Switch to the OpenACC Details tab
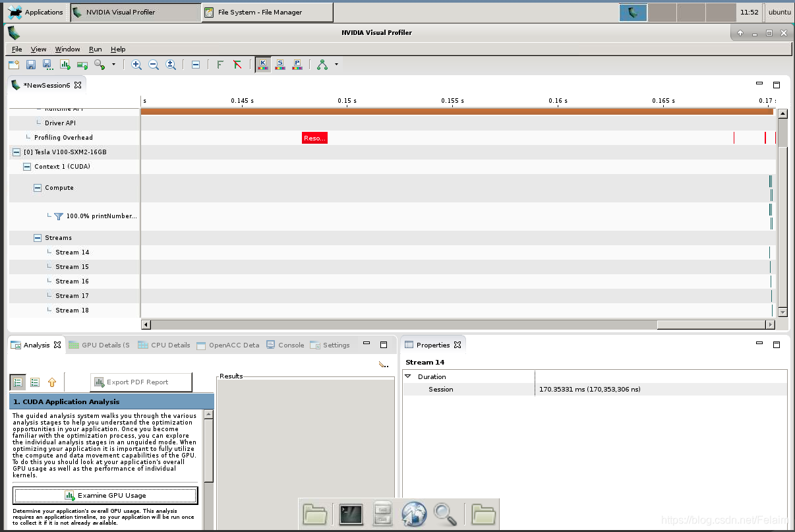795x532 pixels. pyautogui.click(x=227, y=345)
